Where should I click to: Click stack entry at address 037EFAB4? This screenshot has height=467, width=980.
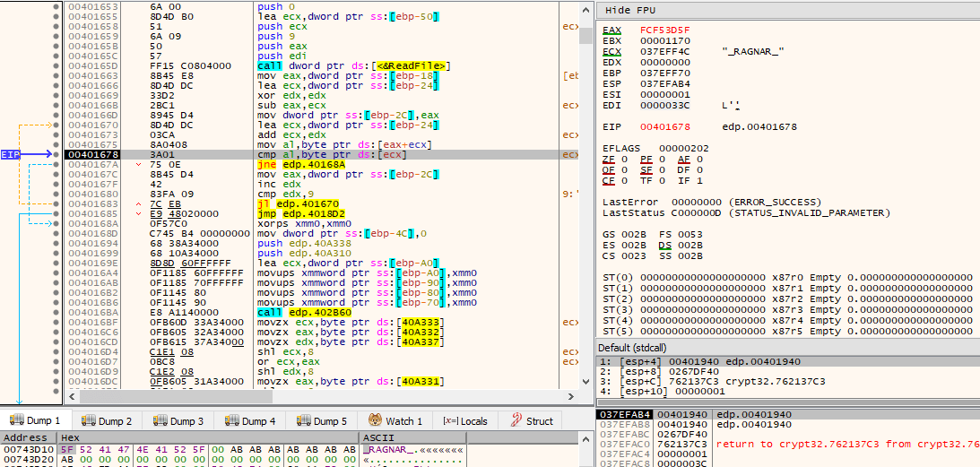coord(625,414)
